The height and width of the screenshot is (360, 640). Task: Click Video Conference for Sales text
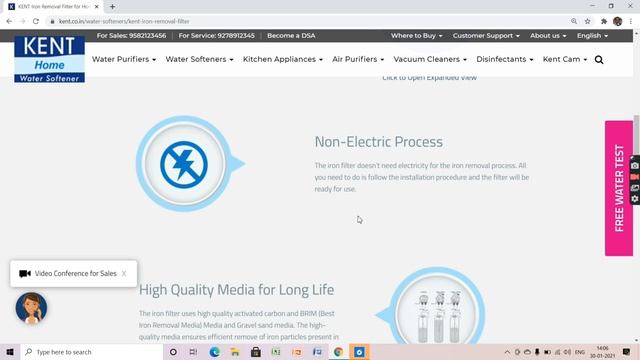click(76, 273)
